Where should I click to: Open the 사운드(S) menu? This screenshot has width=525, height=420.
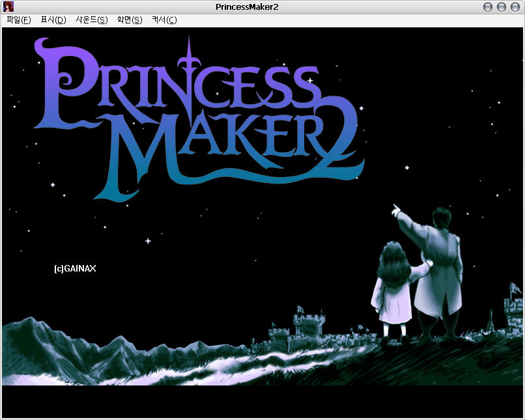pos(92,20)
